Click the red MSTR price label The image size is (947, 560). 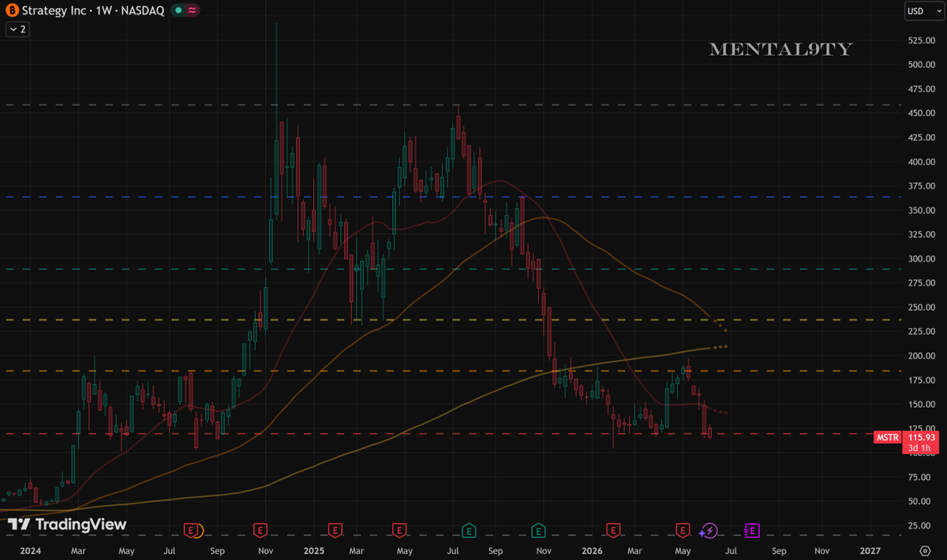[888, 437]
